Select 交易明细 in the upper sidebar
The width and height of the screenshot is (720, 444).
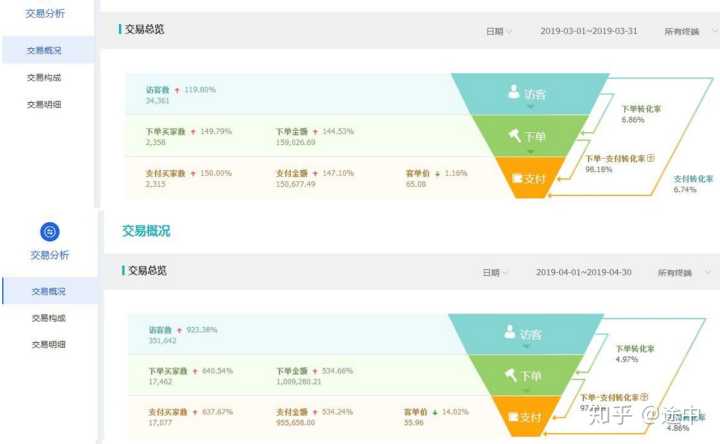(44, 104)
